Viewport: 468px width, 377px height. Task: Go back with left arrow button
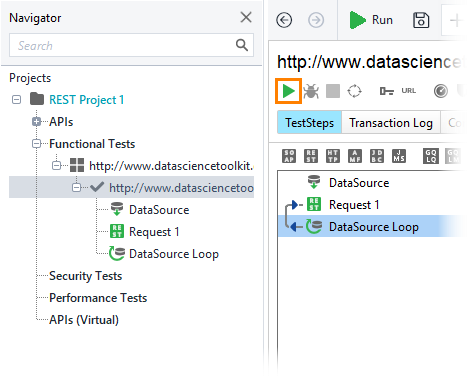[284, 20]
